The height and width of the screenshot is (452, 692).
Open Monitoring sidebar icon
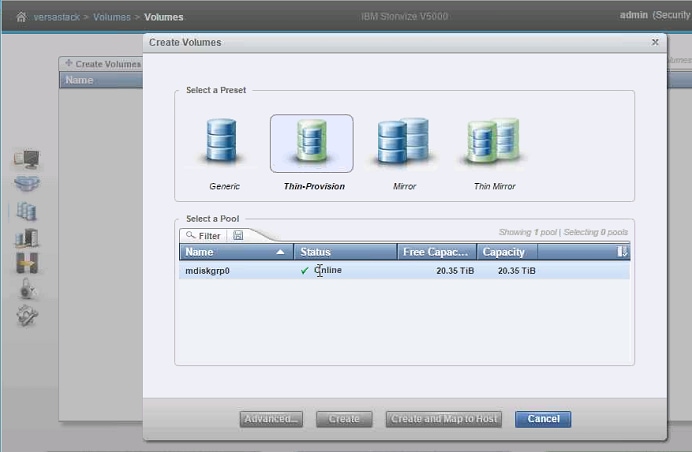26,159
